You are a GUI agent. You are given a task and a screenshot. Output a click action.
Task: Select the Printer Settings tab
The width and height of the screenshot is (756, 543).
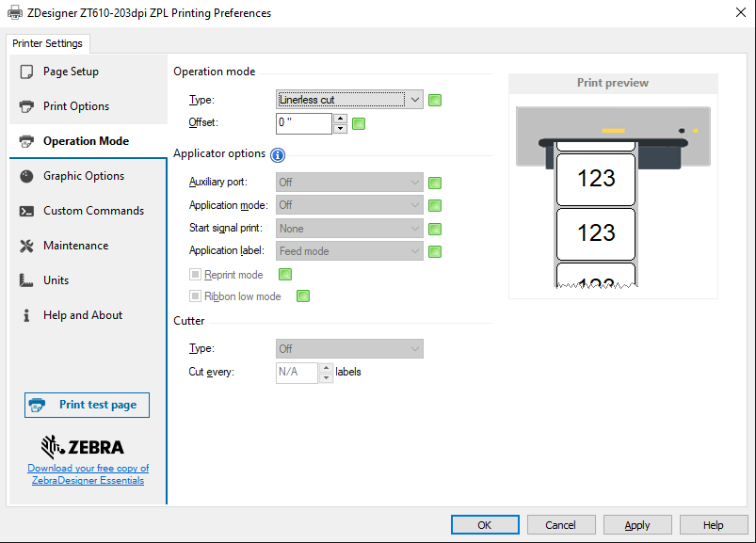click(x=48, y=43)
